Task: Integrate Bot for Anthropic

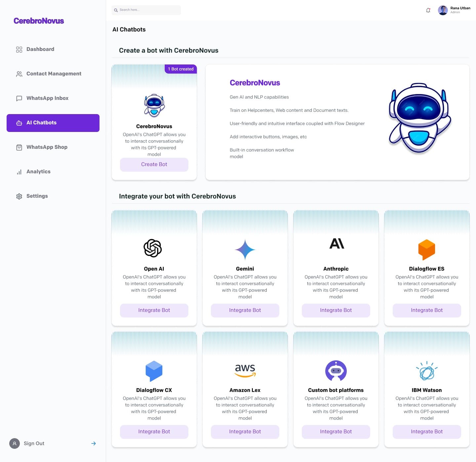Action: (x=336, y=310)
